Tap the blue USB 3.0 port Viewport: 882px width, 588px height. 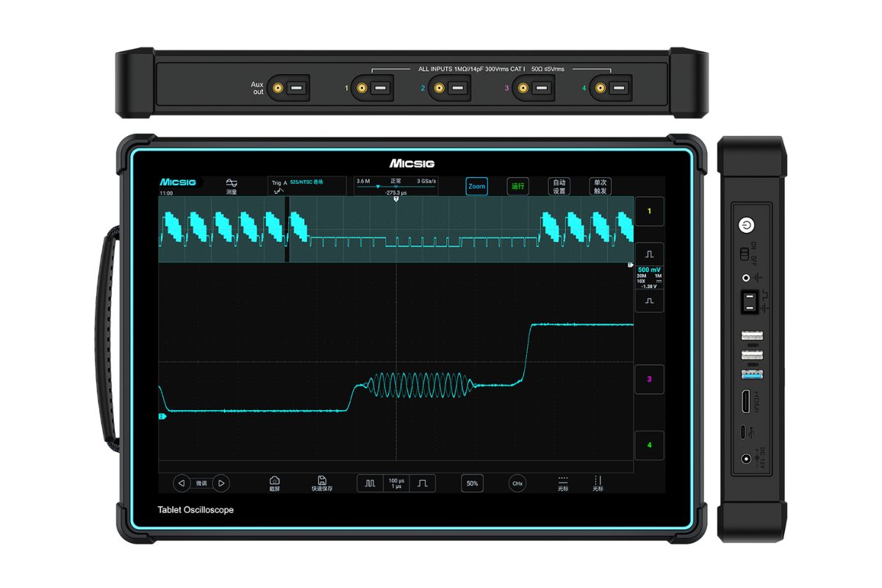tap(752, 375)
